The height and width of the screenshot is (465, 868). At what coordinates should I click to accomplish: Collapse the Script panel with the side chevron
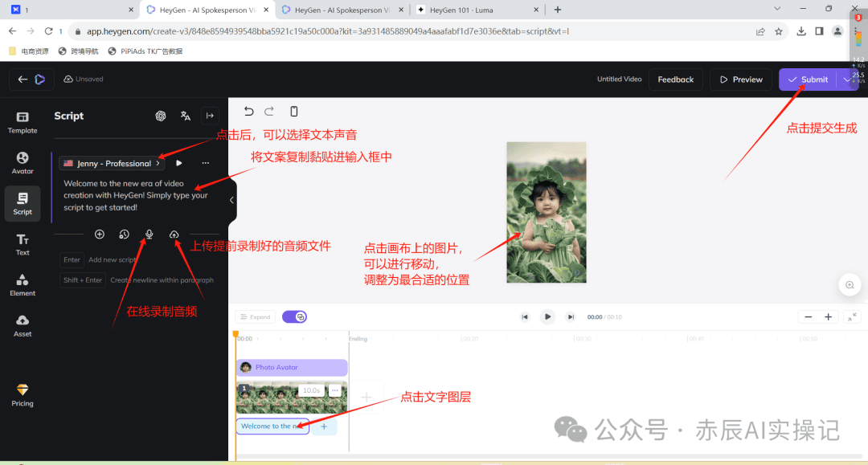click(232, 199)
